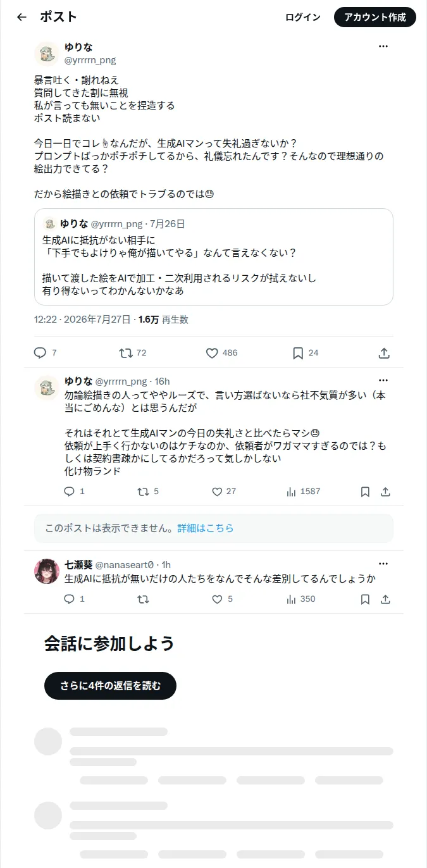This screenshot has height=868, width=427.
Task: Open the 詳細はこちら link
Action: pyautogui.click(x=206, y=528)
